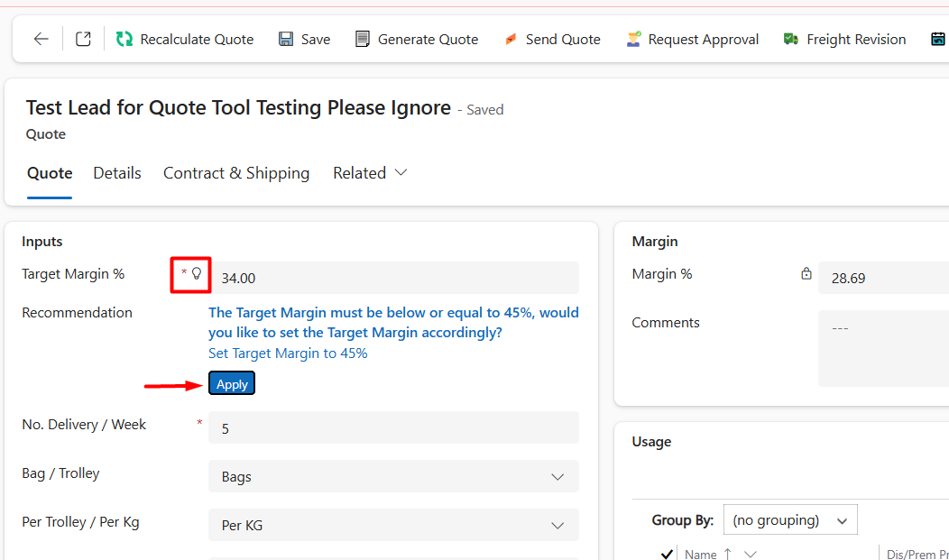The height and width of the screenshot is (560, 949).
Task: Click the No. Delivery / Week field
Action: [x=393, y=427]
